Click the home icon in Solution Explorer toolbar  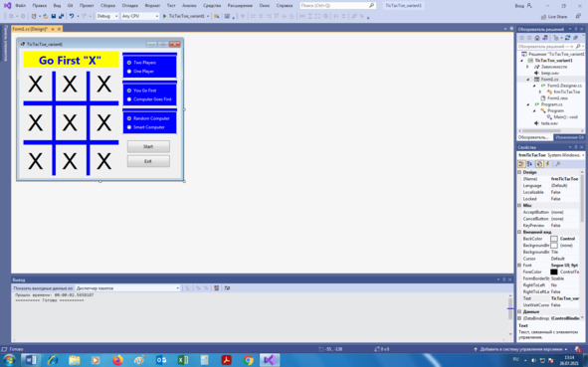[x=537, y=38]
